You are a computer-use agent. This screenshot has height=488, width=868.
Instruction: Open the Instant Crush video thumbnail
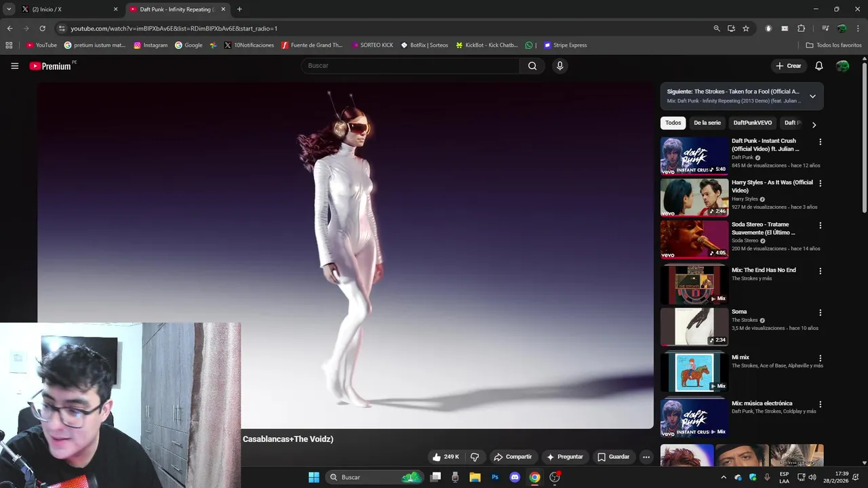pyautogui.click(x=694, y=157)
